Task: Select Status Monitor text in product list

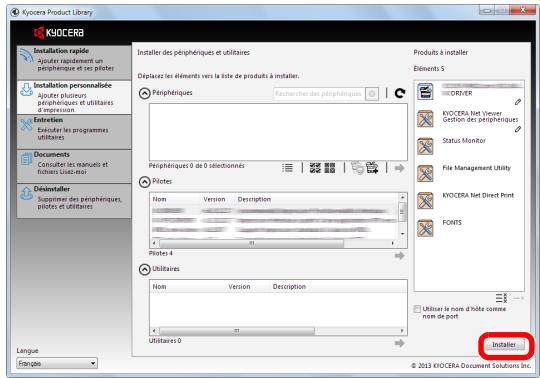Action: [464, 140]
